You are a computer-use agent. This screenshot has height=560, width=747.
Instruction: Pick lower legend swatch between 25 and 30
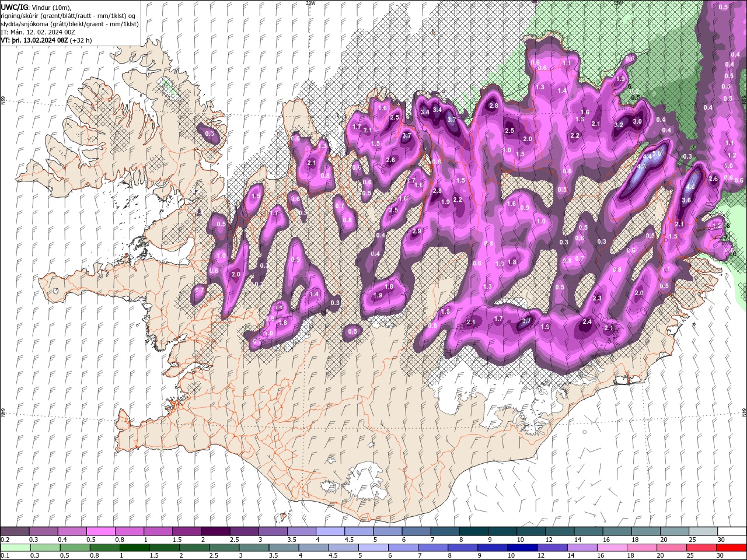pyautogui.click(x=701, y=548)
